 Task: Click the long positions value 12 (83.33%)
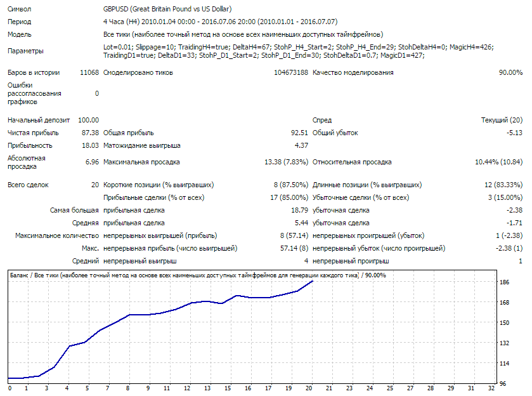(503, 185)
